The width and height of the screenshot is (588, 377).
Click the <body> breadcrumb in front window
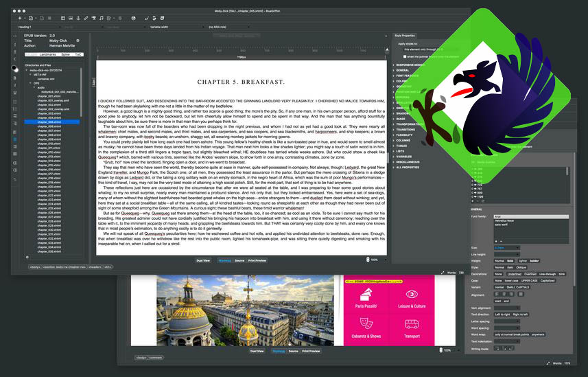tap(35, 267)
